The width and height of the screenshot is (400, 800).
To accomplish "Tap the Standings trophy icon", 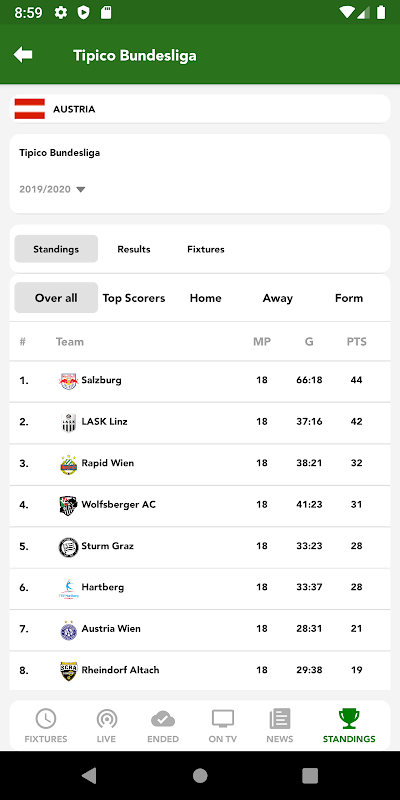I will [349, 719].
